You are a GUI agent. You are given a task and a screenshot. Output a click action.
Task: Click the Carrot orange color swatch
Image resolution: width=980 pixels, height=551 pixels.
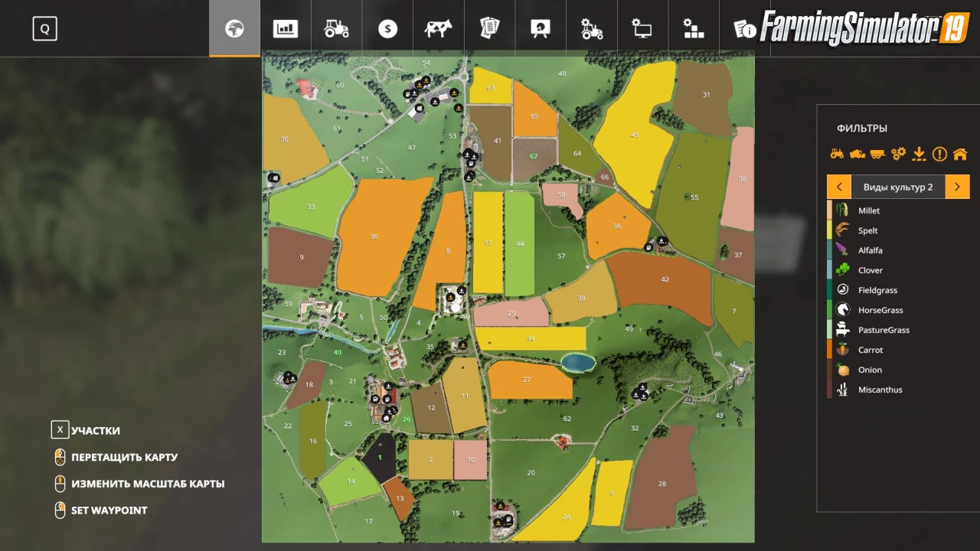coord(829,350)
